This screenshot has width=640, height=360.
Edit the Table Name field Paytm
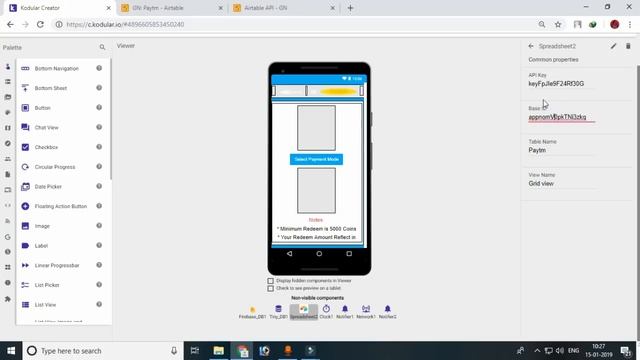(562, 150)
